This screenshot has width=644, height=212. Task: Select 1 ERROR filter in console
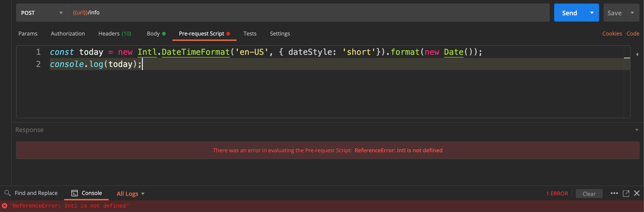(556, 193)
